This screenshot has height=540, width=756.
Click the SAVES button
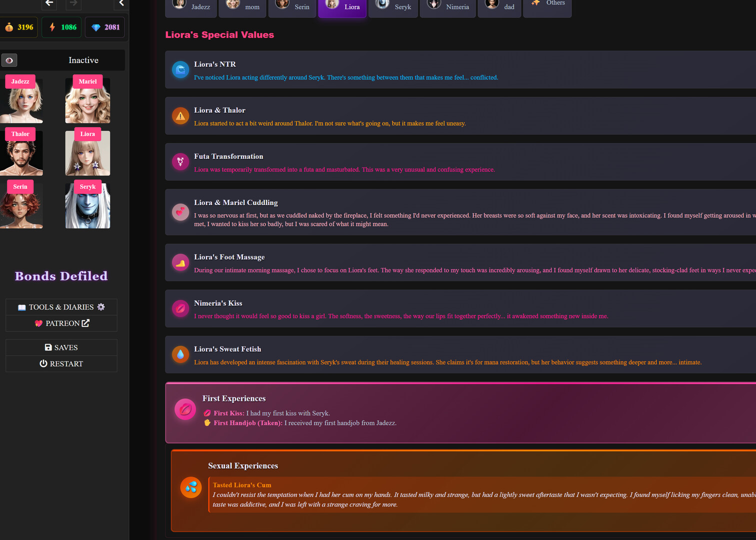pos(61,347)
